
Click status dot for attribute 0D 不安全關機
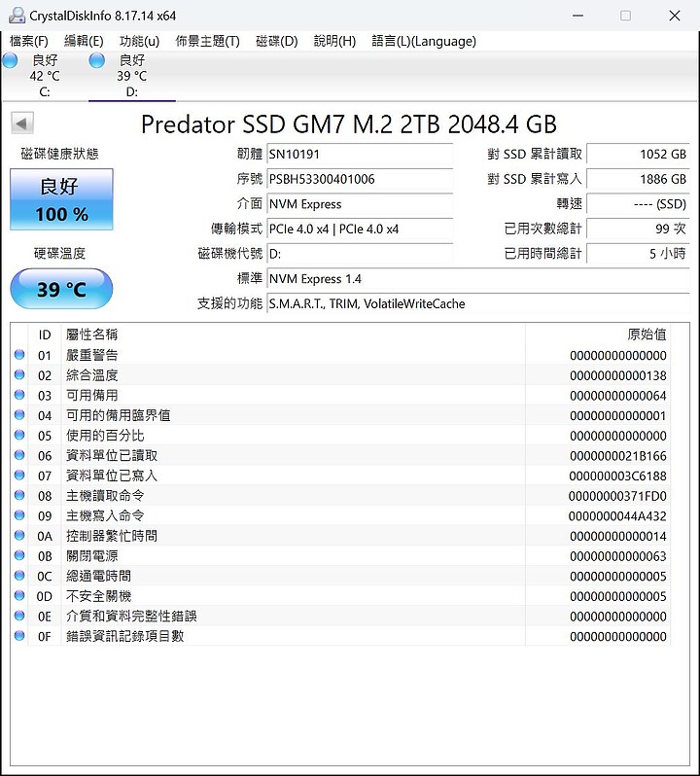(19, 595)
